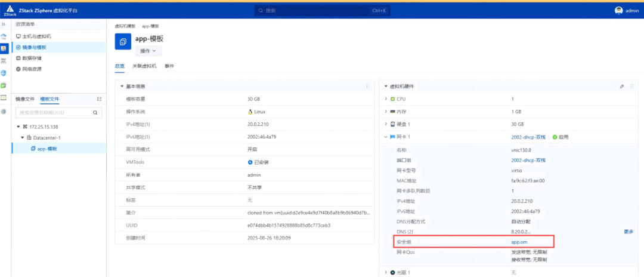Open the home icon in left rail
The height and width of the screenshot is (277, 644).
[4, 36]
